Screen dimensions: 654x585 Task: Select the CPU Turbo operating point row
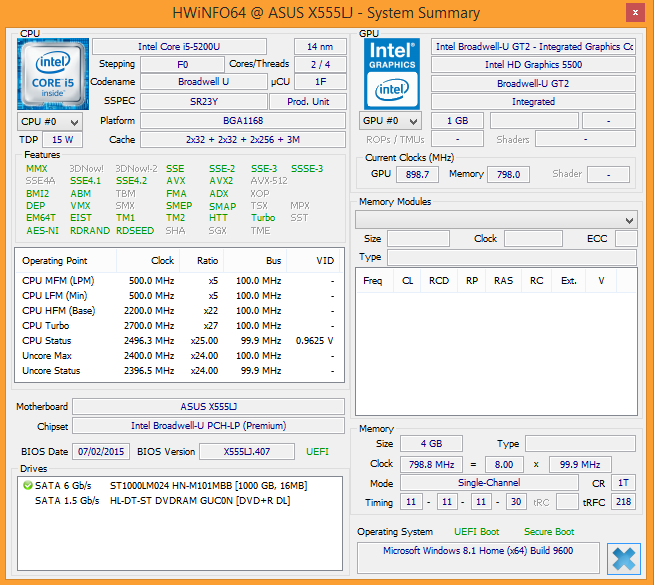tap(179, 326)
